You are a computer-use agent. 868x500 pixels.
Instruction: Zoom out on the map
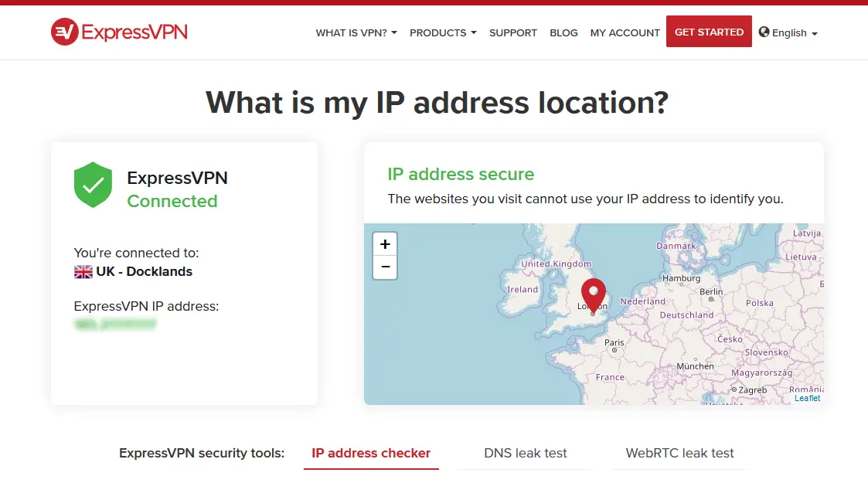(x=385, y=267)
